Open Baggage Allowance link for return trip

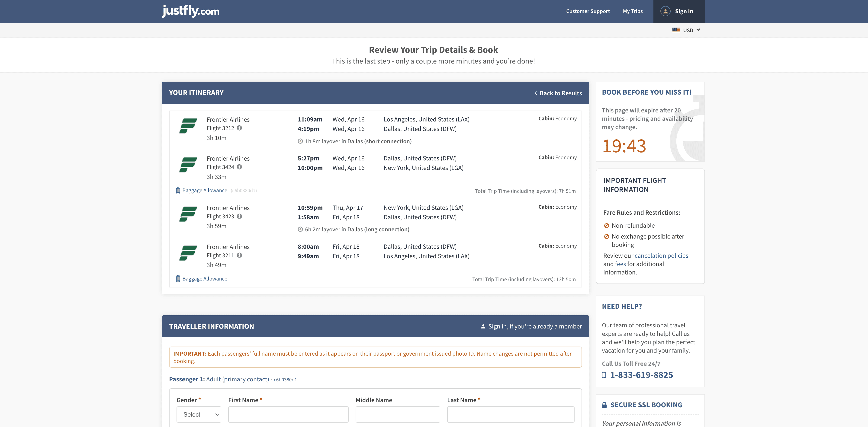tap(205, 279)
